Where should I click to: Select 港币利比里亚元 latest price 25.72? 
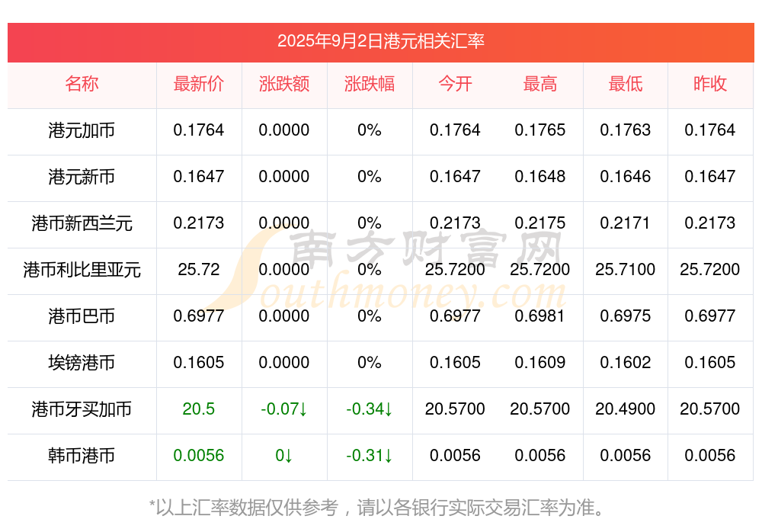(x=199, y=269)
